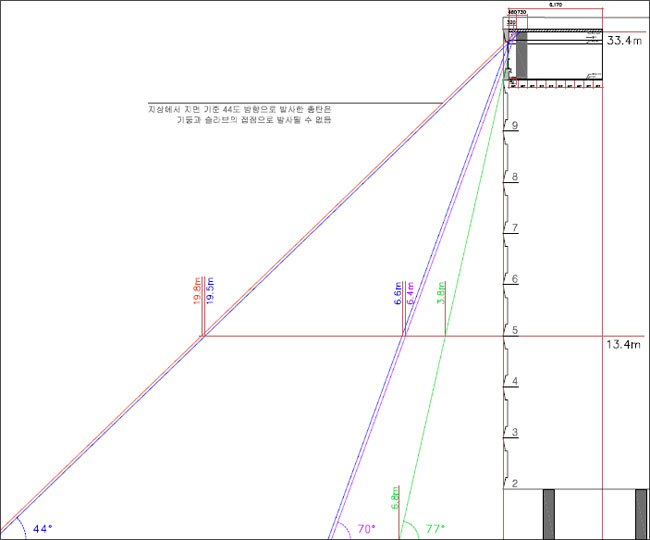This screenshot has width=650, height=540.
Task: Select the dark pillar at bottom right
Action: click(x=641, y=513)
